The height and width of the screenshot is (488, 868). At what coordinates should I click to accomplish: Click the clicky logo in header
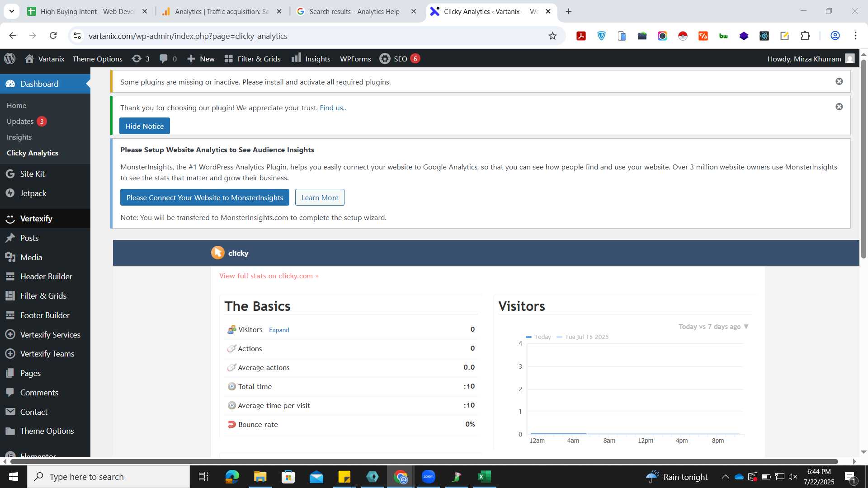230,253
